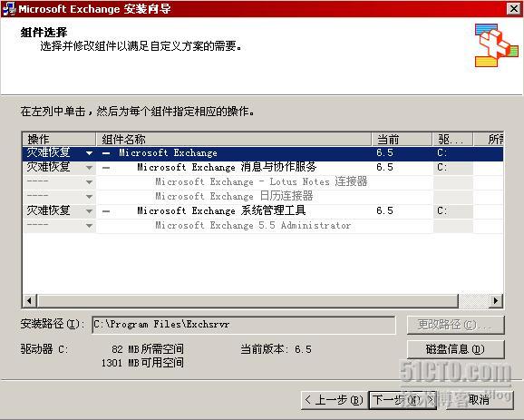This screenshot has height=420, width=524.
Task: Select the Microsoft Exchange 5.5 Administrator row
Action: click(263, 226)
